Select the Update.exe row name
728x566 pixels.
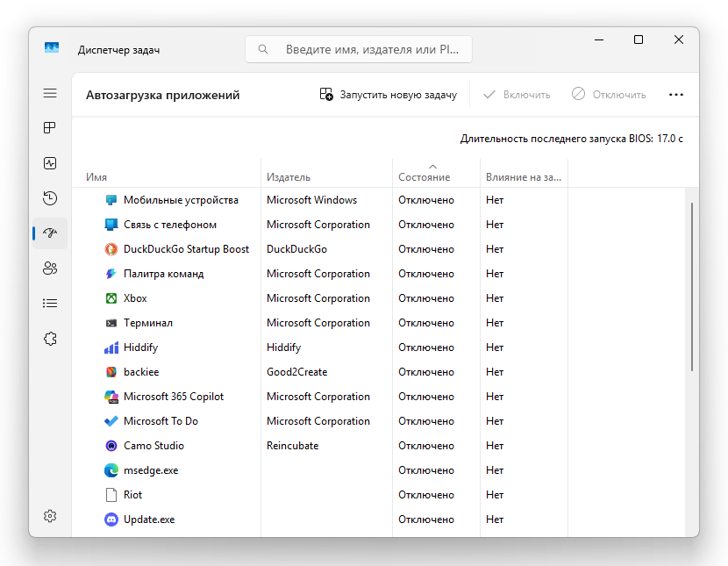pos(149,519)
